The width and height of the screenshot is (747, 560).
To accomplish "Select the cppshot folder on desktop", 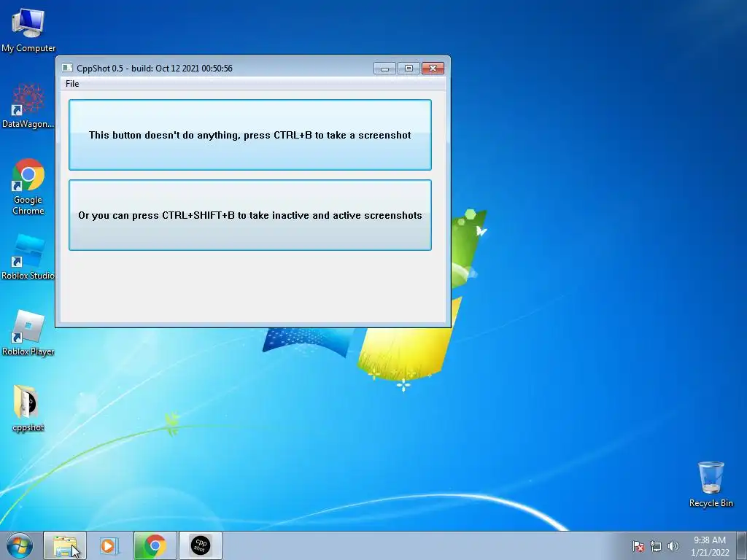I will point(28,408).
